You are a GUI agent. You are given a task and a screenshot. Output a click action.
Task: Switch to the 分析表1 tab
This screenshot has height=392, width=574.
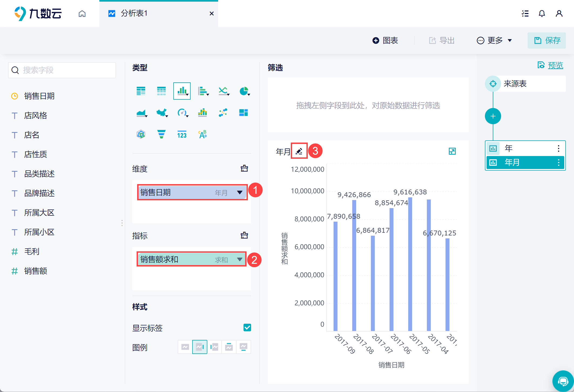point(134,13)
